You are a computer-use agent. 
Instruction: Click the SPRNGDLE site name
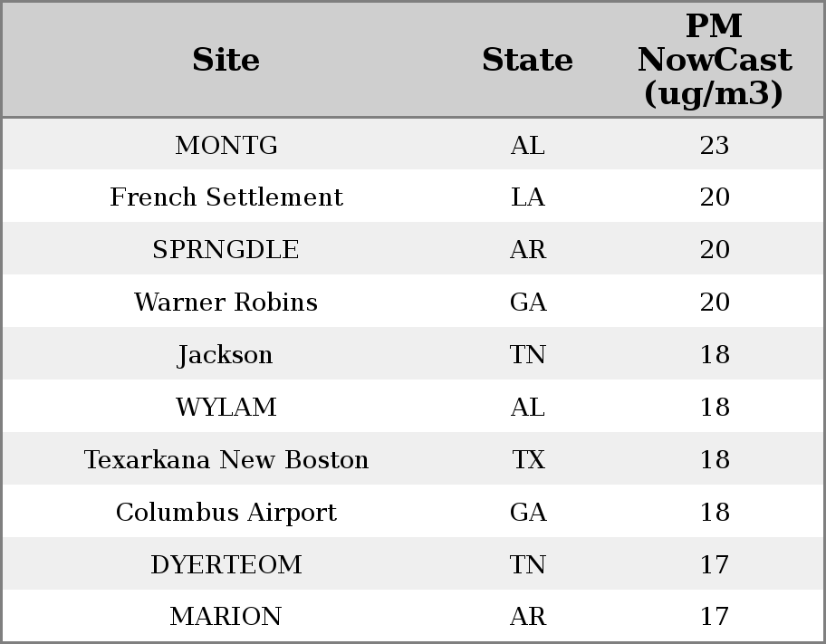[x=226, y=250]
